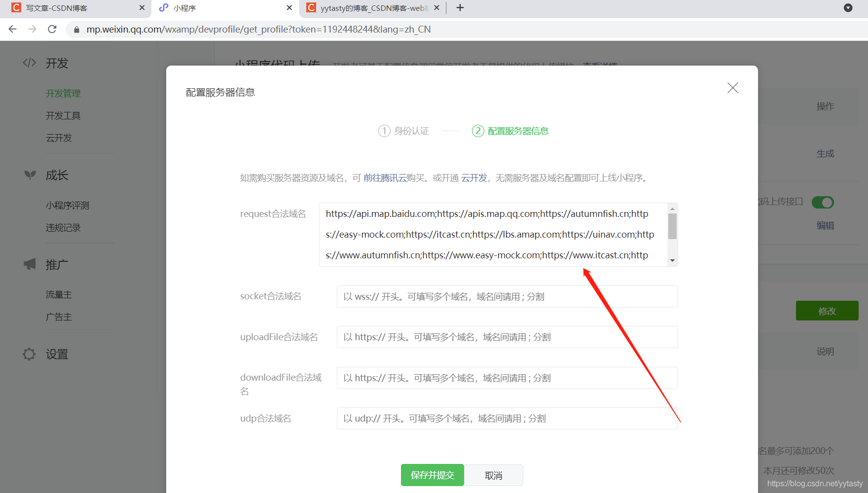Click the 开发 code icon in the sidebar
868x493 pixels.
[30, 63]
